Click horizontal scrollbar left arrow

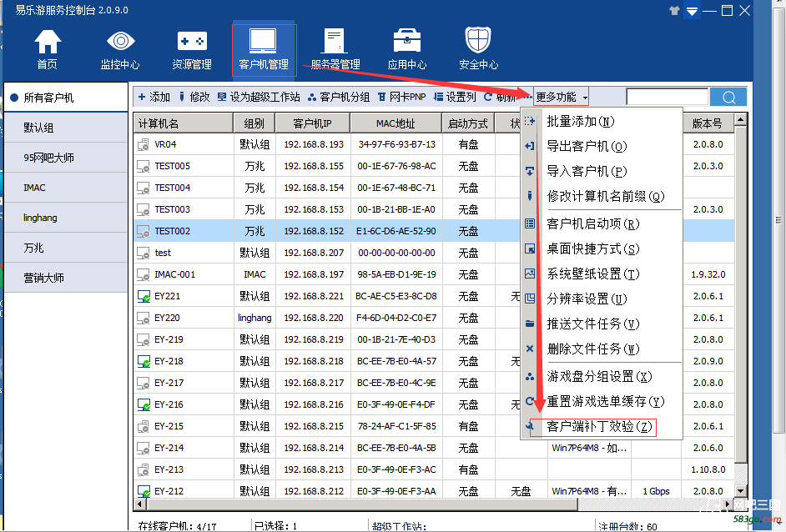pyautogui.click(x=140, y=504)
